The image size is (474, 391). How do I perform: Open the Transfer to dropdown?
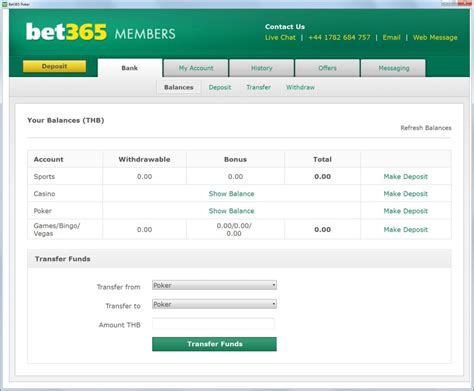(214, 304)
